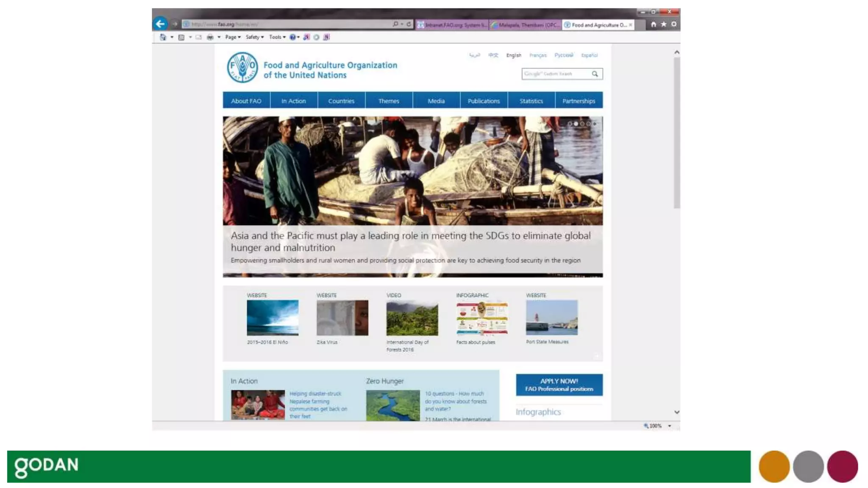868x488 pixels.
Task: Click the refresh icon in address bar
Action: [409, 24]
